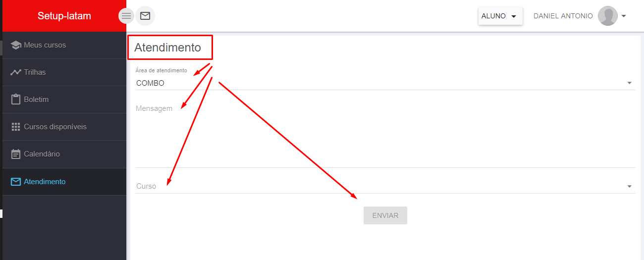The height and width of the screenshot is (260, 644).
Task: Click the Cursos disponíveis grid icon
Action: coord(16,127)
